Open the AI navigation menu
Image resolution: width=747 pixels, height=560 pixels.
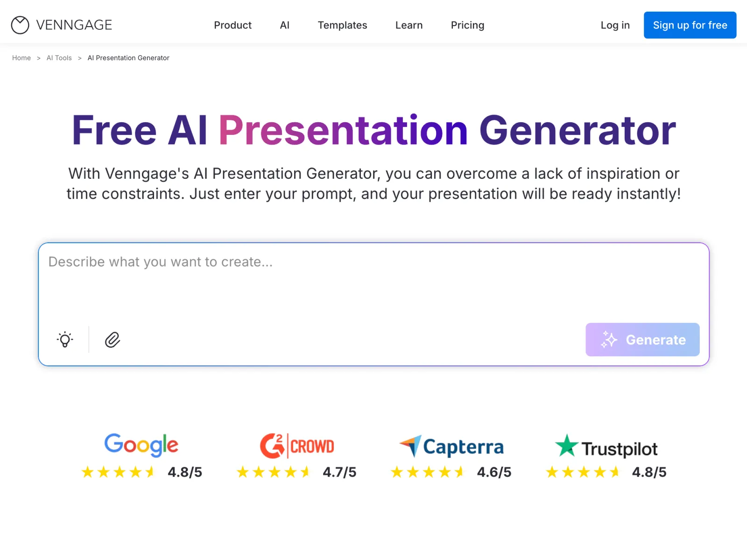(284, 25)
